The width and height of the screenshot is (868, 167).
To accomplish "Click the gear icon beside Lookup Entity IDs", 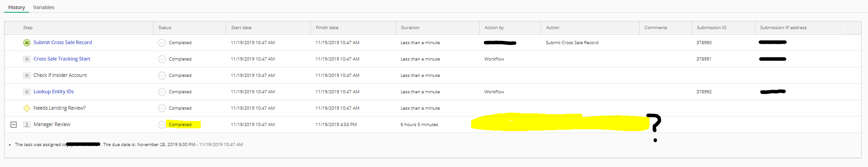I will tap(27, 92).
